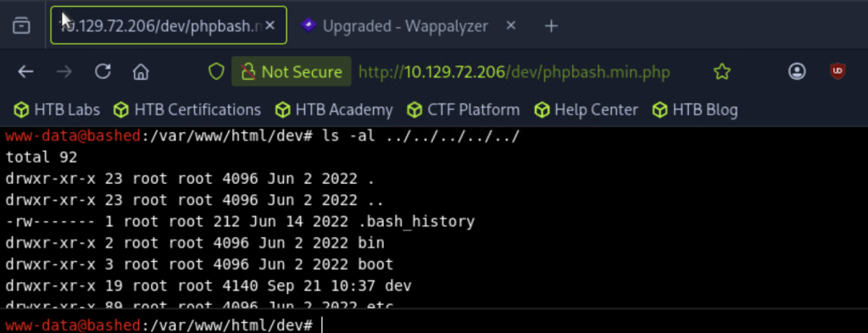
Task: Go back to previous page
Action: 25,71
